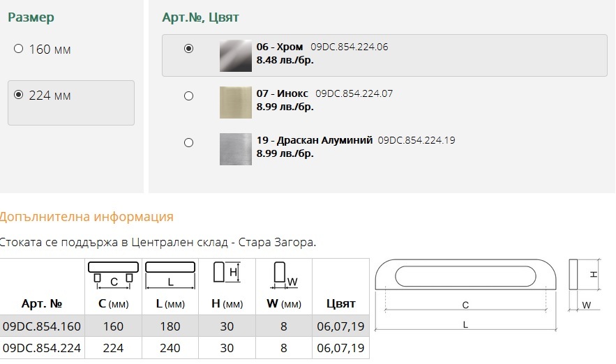Click article code 09DC.854.224.06
Image resolution: width=616 pixels, height=364 pixels.
pyautogui.click(x=350, y=47)
